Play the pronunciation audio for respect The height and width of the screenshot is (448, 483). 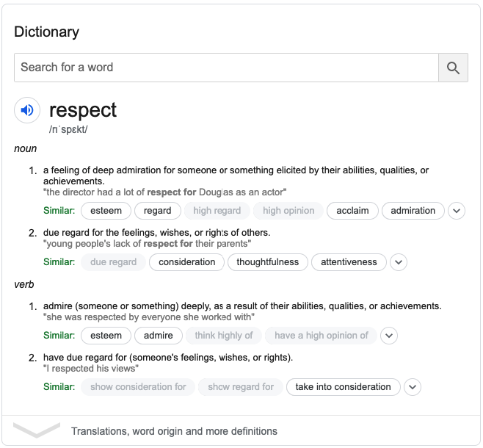(27, 110)
